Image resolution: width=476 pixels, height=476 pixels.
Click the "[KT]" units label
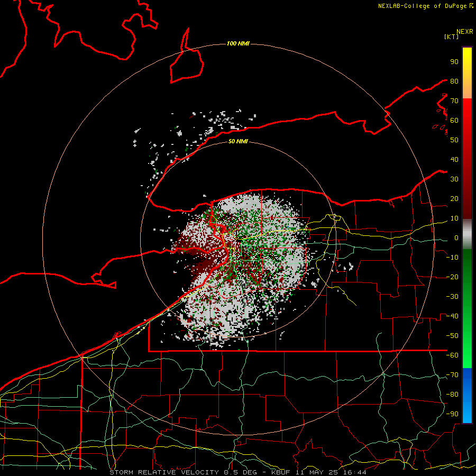[452, 36]
